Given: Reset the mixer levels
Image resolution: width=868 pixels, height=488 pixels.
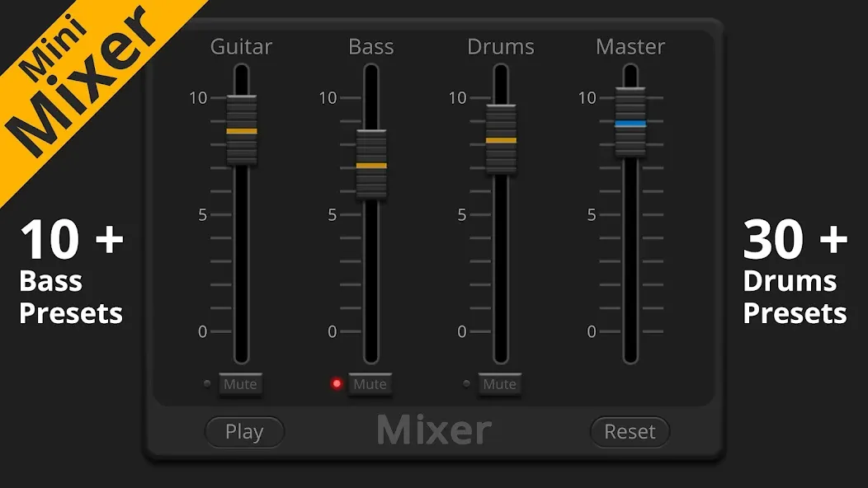Looking at the screenshot, I should (630, 432).
